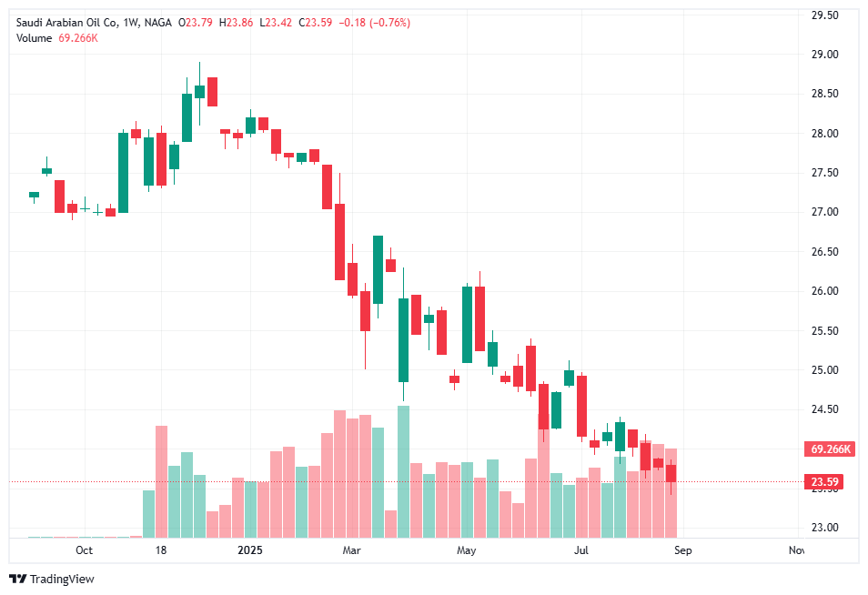This screenshot has height=595, width=868.
Task: Click the red 23.59 current price tag
Action: click(825, 482)
